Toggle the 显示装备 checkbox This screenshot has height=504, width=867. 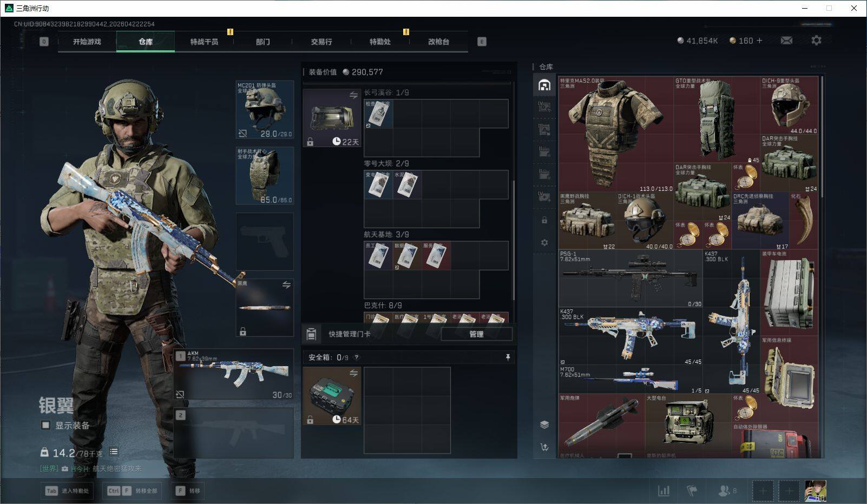46,425
